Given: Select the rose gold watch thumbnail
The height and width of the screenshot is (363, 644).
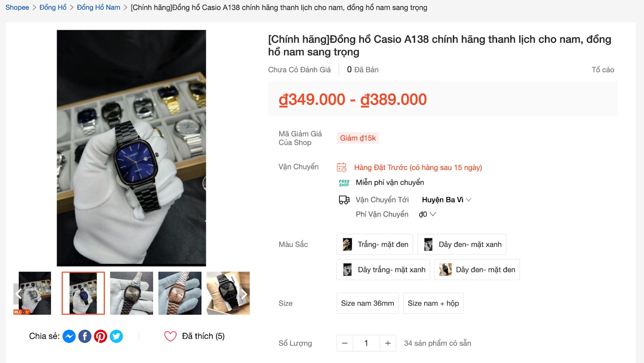Looking at the screenshot, I should click(180, 293).
